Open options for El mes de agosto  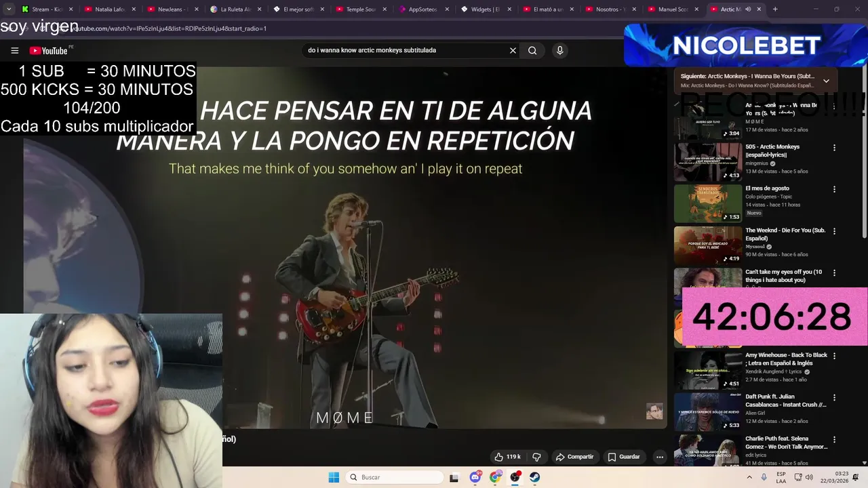coord(834,189)
